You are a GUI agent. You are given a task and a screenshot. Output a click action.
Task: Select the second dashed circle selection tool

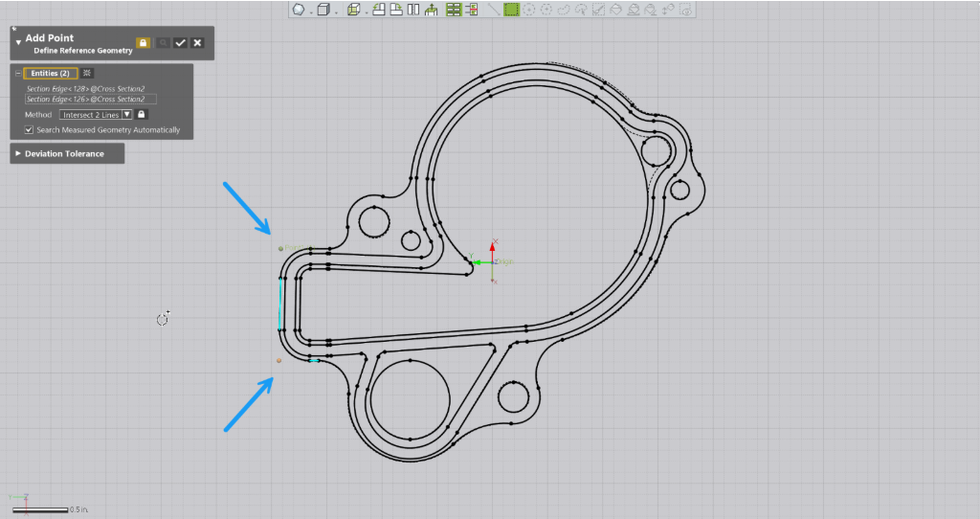[x=546, y=10]
